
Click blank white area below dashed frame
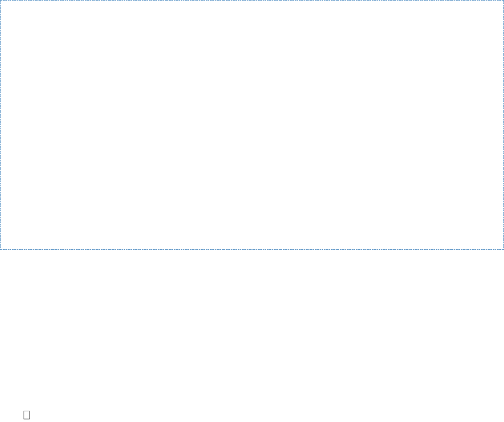(x=252, y=326)
